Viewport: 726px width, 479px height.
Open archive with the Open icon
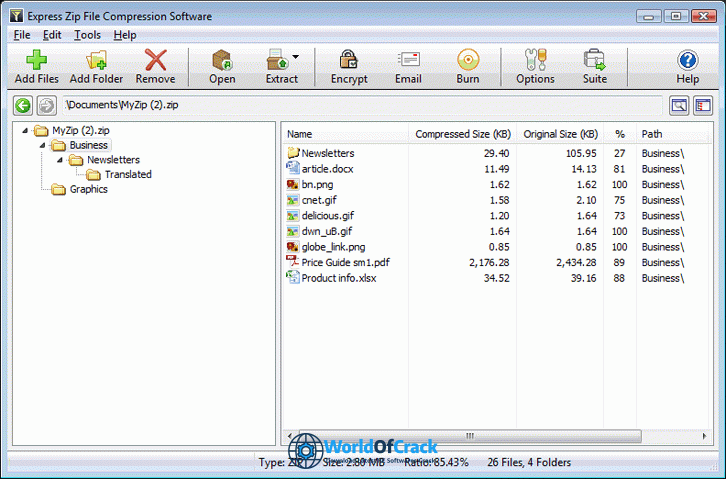[x=222, y=60]
